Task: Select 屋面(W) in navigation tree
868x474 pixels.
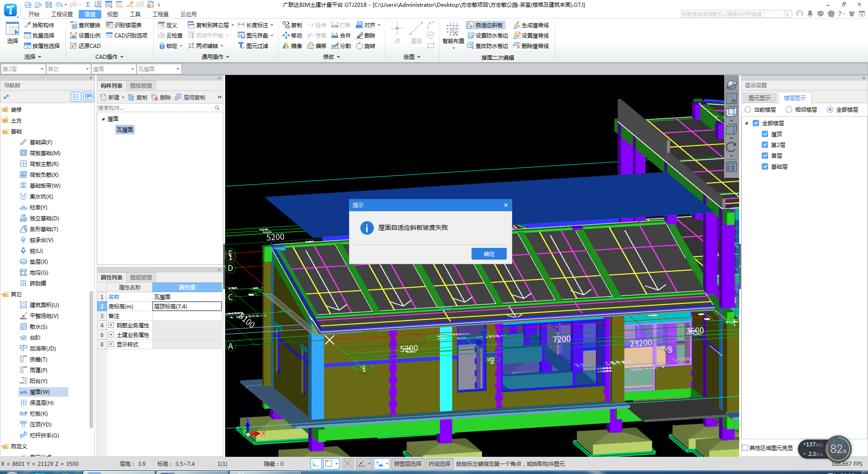Action: pyautogui.click(x=43, y=392)
